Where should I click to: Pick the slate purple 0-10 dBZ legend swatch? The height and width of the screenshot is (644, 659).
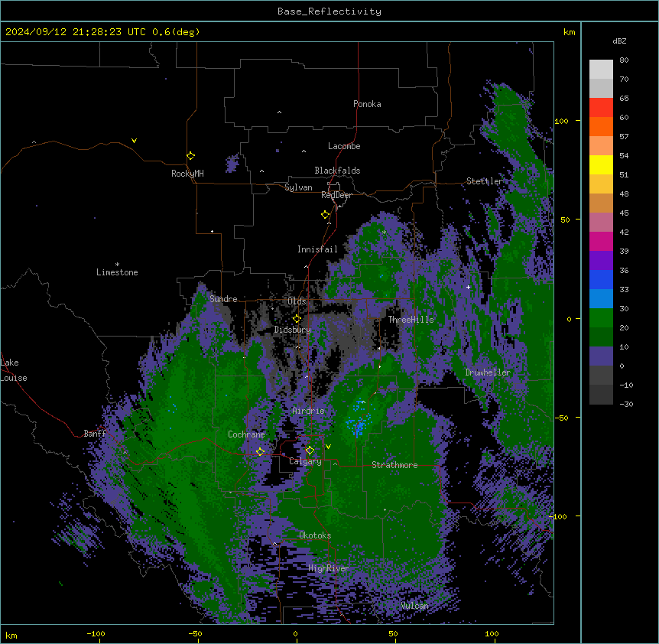pyautogui.click(x=601, y=356)
